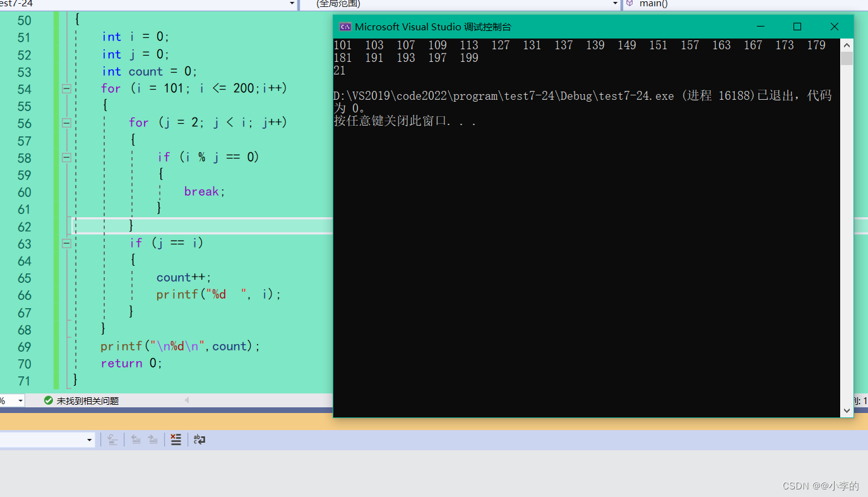Image resolution: width=868 pixels, height=497 pixels.
Task: Click the prime 181 in console output
Action: pos(343,58)
